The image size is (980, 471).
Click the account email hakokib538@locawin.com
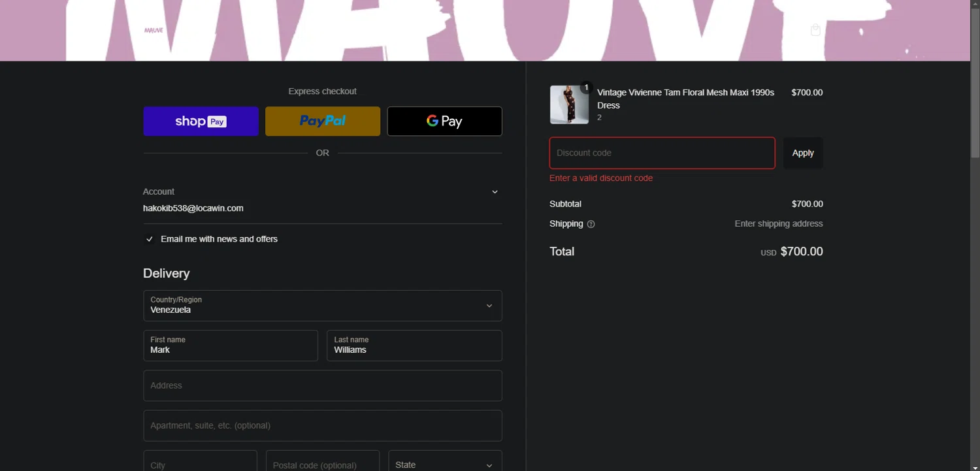(193, 208)
